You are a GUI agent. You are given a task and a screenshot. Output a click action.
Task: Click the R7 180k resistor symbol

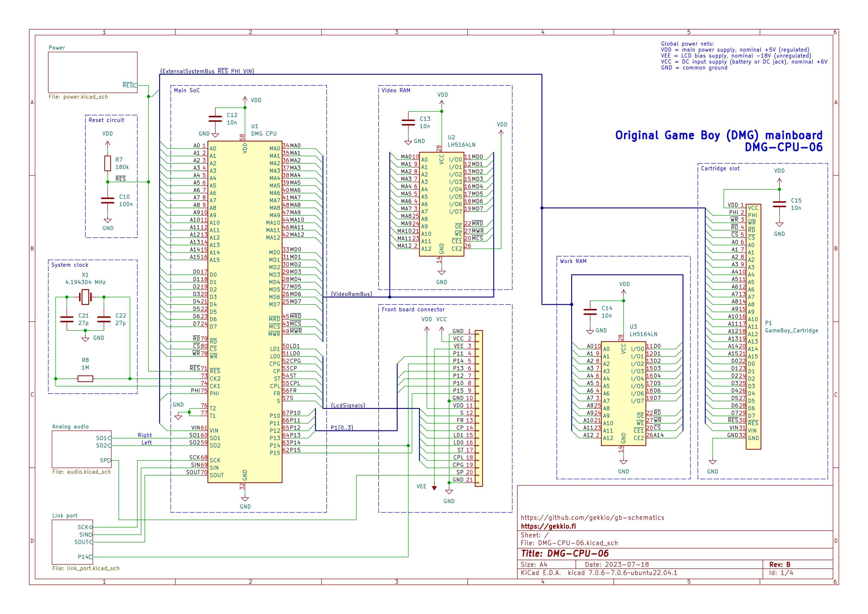click(108, 163)
